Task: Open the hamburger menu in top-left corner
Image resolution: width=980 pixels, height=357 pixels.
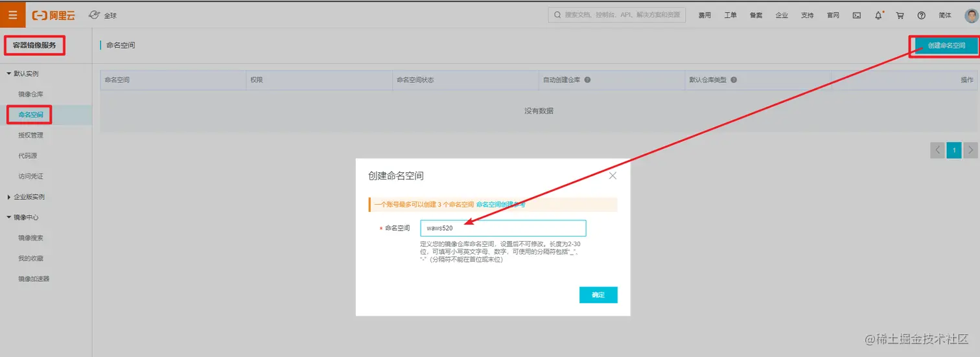Action: (x=13, y=15)
